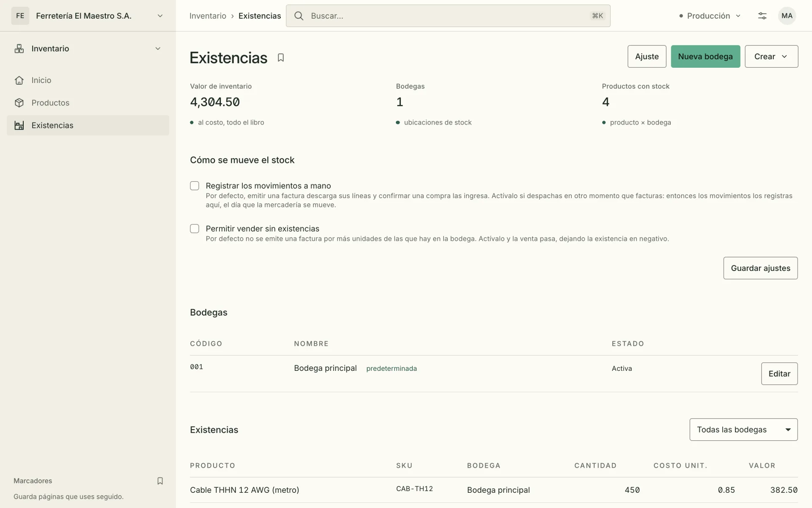This screenshot has height=508, width=812.
Task: Click Cable THHN 12 AWG (metro) product
Action: (x=244, y=490)
